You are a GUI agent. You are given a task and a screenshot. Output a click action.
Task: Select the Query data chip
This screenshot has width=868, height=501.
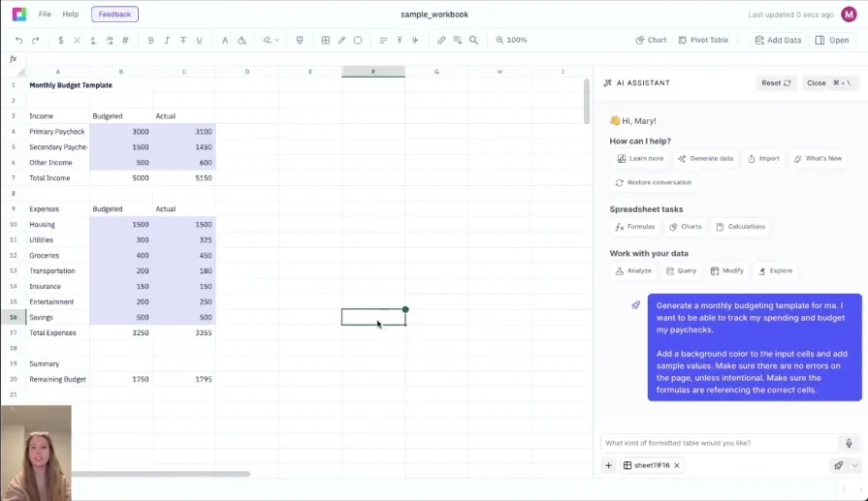pyautogui.click(x=681, y=271)
